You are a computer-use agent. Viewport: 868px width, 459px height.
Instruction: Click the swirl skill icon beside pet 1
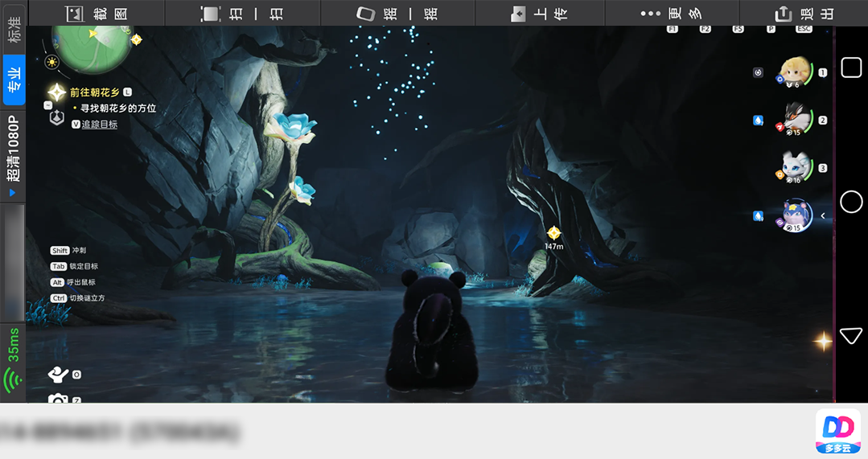coord(759,72)
